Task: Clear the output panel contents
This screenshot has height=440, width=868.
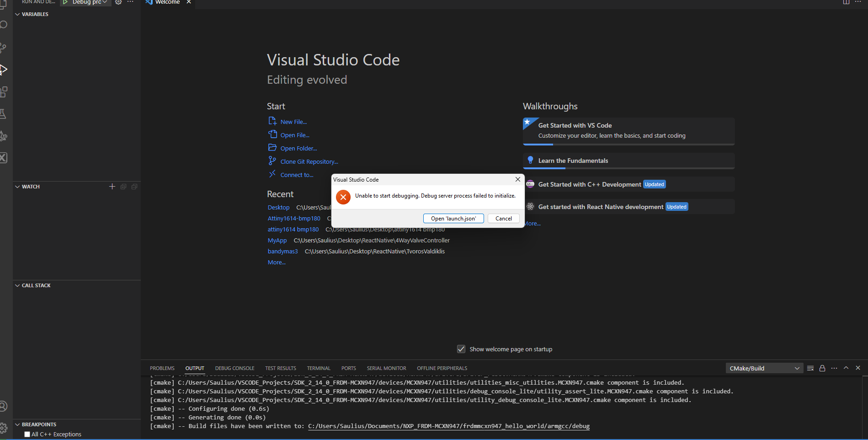Action: coord(810,368)
